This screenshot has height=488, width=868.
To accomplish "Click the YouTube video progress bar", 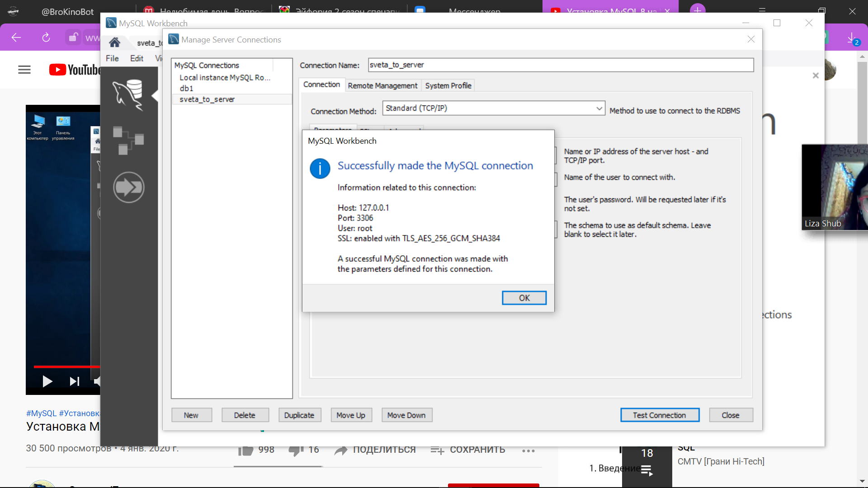I will pyautogui.click(x=66, y=366).
